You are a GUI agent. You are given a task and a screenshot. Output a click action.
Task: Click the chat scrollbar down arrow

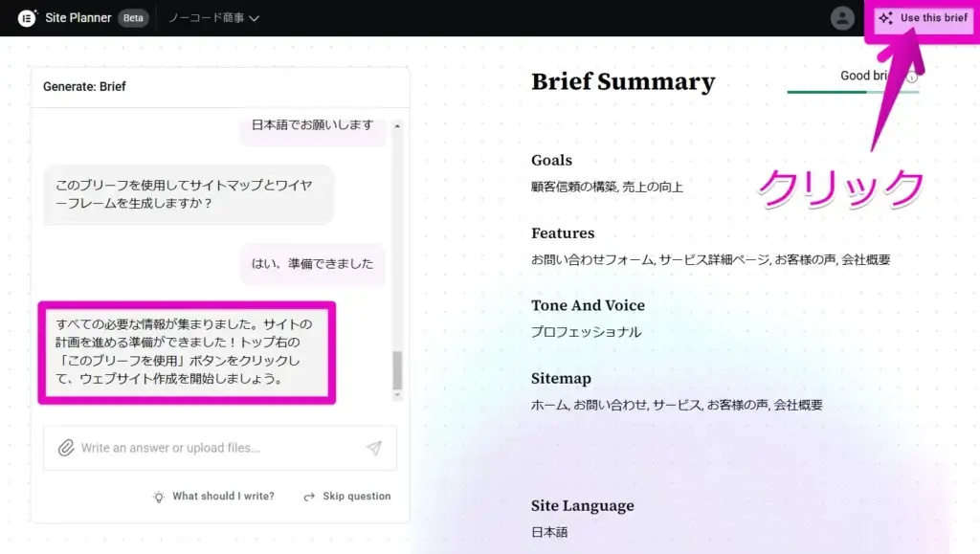(x=397, y=395)
